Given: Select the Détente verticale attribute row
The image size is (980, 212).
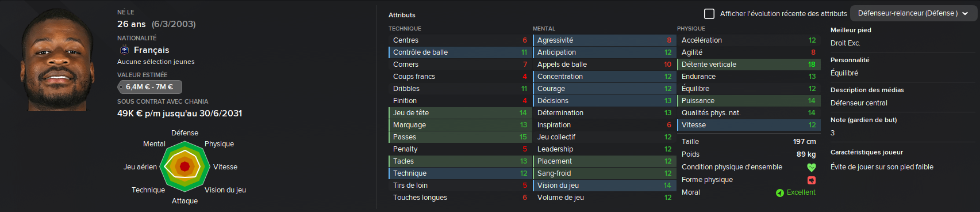Looking at the screenshot, I should (748, 65).
